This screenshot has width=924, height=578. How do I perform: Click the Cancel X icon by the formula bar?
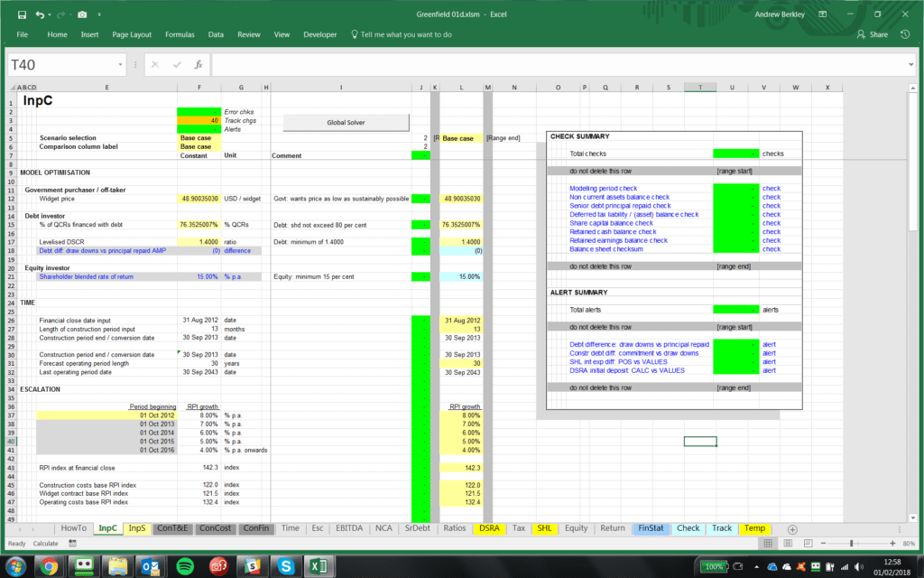[155, 65]
